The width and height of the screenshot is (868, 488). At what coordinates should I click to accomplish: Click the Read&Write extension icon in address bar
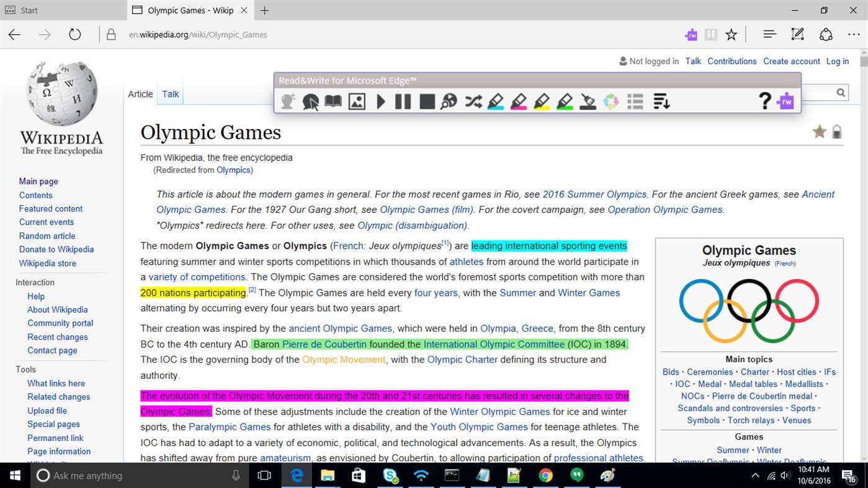coord(691,35)
